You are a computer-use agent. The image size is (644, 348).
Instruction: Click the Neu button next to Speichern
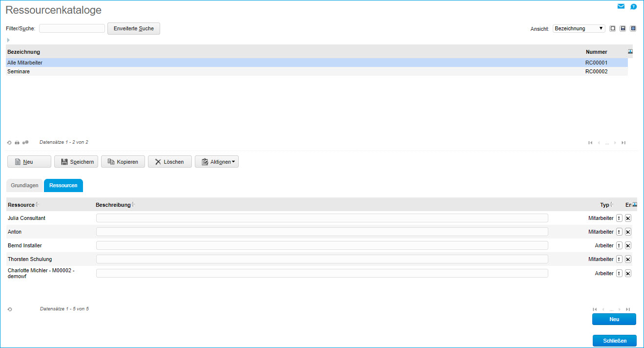29,162
